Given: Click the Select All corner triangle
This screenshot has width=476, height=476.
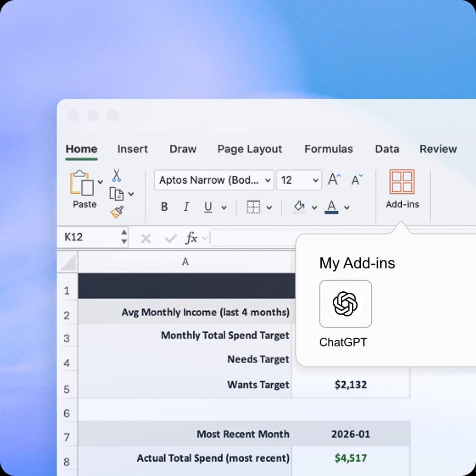Looking at the screenshot, I should 68,262.
